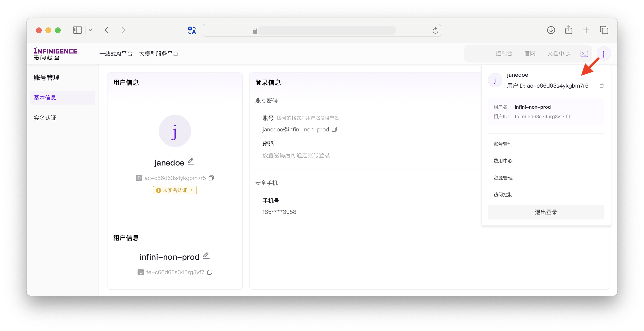This screenshot has width=644, height=331.
Task: Click the 设置密码后可通过账号登录 text
Action: click(296, 155)
